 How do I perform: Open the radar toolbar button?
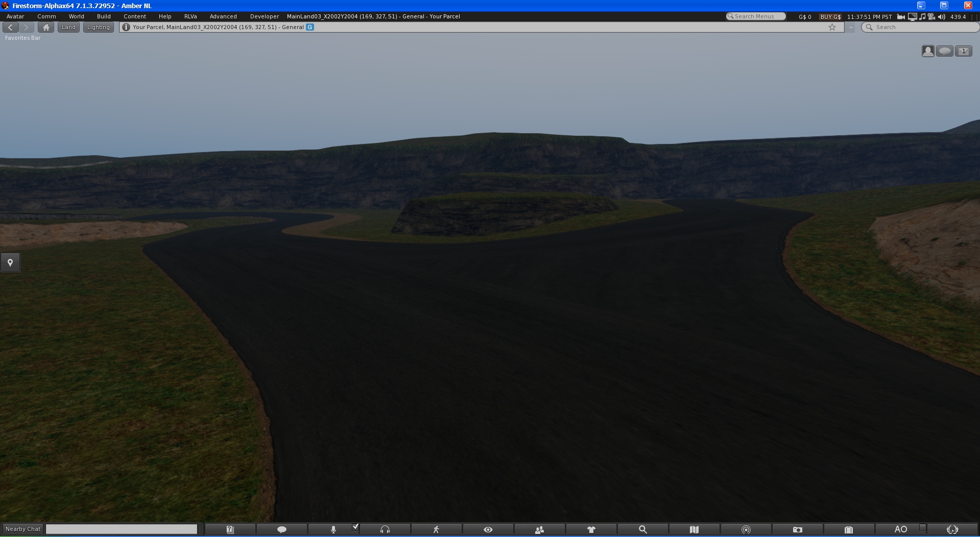[746, 529]
